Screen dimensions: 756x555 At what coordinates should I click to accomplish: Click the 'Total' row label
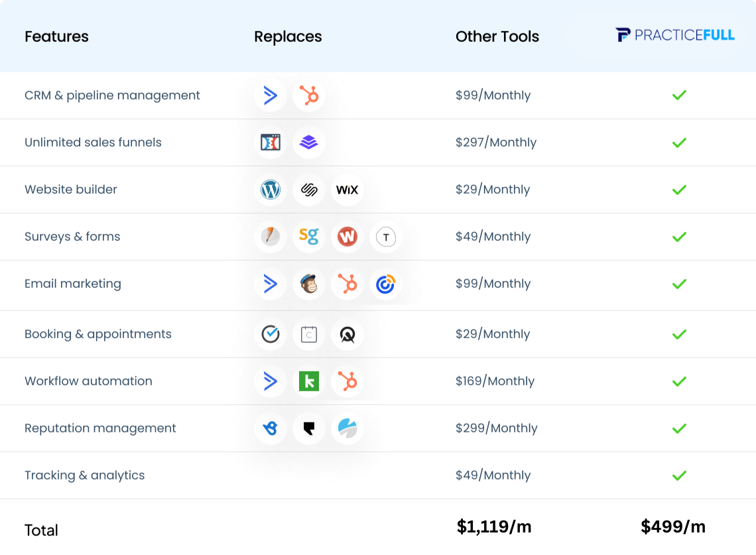42,530
